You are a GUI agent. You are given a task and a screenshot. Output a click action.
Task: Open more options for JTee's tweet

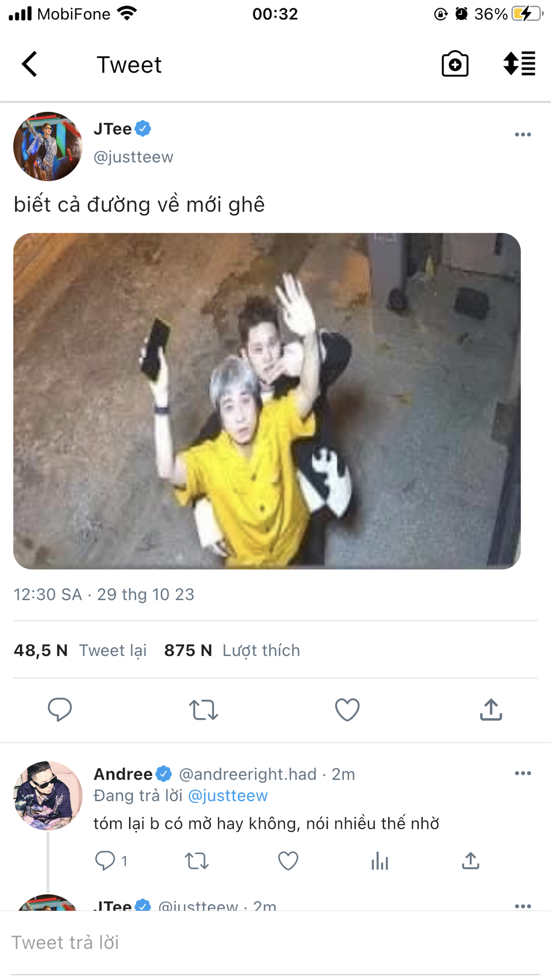(x=522, y=135)
